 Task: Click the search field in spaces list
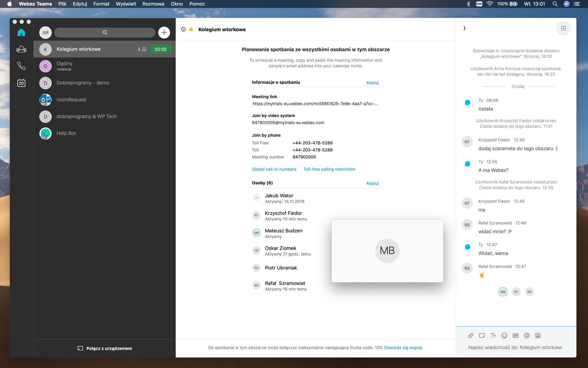pyautogui.click(x=105, y=33)
